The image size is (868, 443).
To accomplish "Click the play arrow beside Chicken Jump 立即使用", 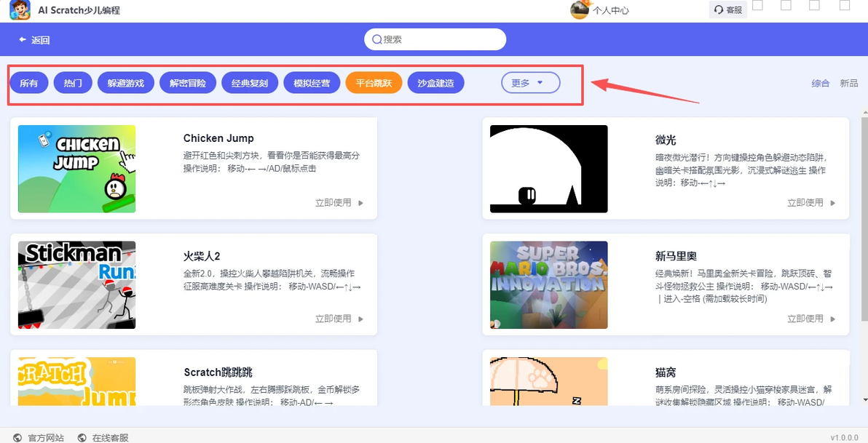I will pos(361,203).
